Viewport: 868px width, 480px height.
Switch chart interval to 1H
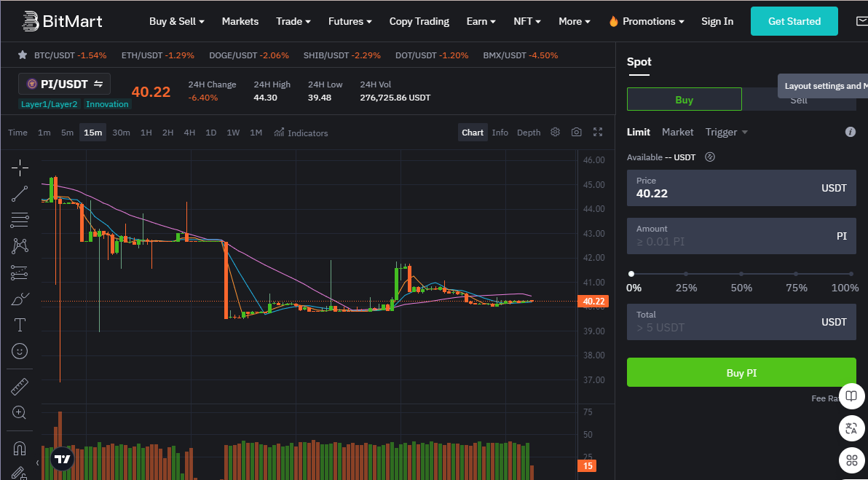click(x=146, y=133)
